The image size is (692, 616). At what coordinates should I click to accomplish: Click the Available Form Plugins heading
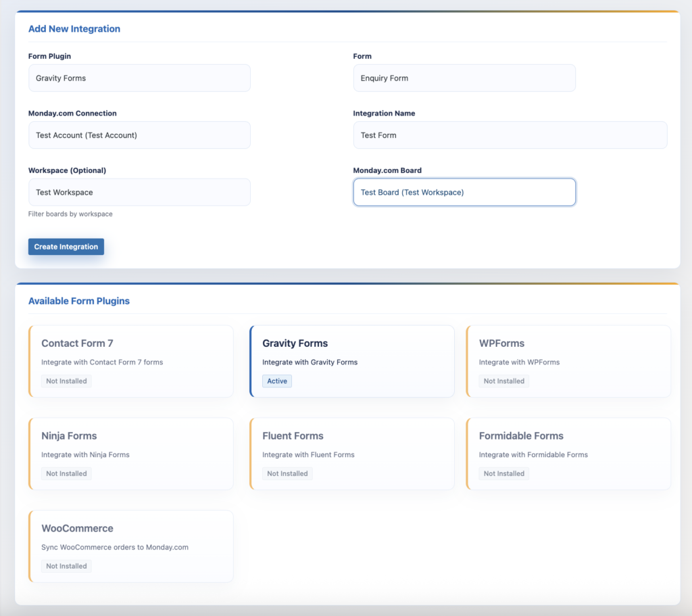point(79,301)
